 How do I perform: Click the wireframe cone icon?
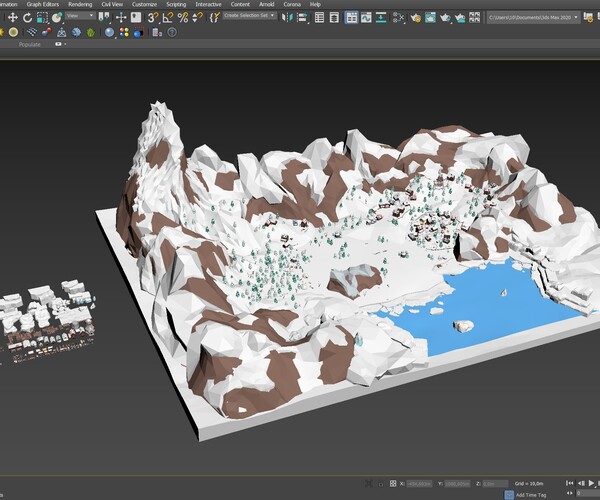[x=62, y=33]
